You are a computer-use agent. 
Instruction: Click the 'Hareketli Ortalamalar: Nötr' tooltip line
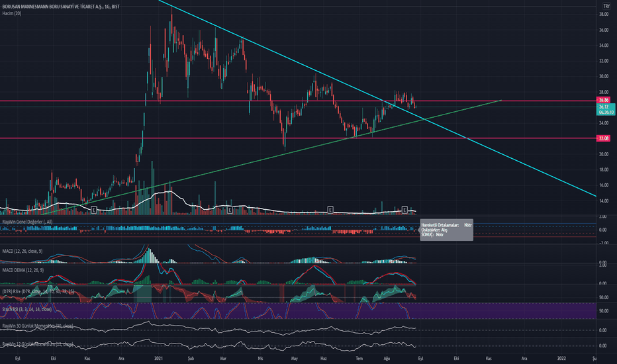pyautogui.click(x=446, y=225)
